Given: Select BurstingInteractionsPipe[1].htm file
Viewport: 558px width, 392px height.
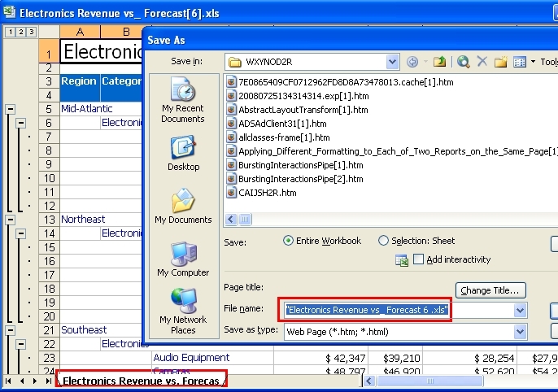Looking at the screenshot, I should pyautogui.click(x=295, y=165).
